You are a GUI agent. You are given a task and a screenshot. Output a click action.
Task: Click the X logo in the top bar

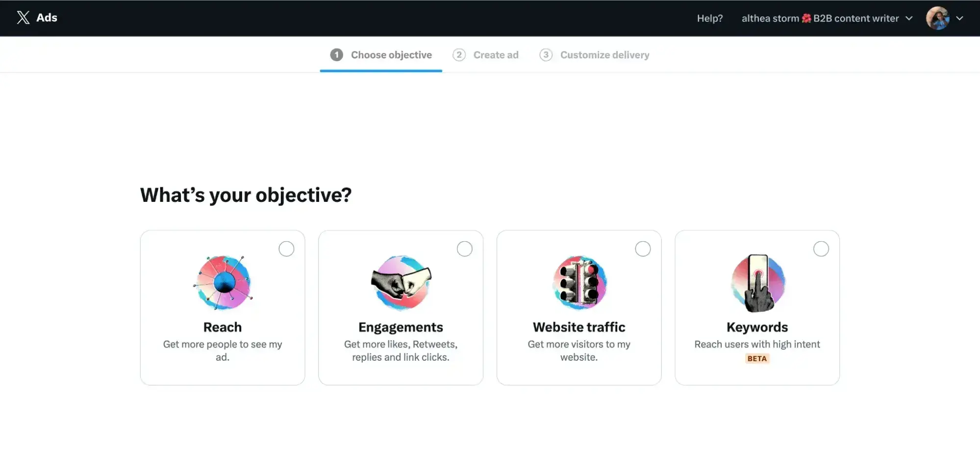[22, 17]
